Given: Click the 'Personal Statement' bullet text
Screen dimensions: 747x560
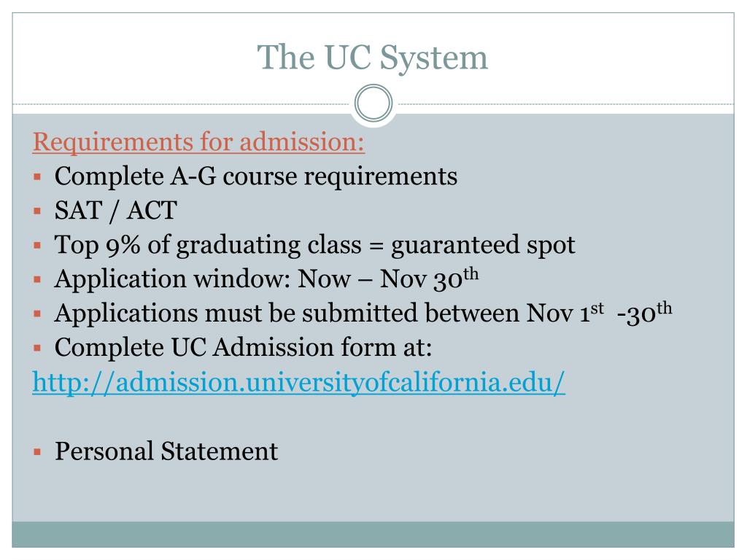Looking at the screenshot, I should tap(166, 451).
